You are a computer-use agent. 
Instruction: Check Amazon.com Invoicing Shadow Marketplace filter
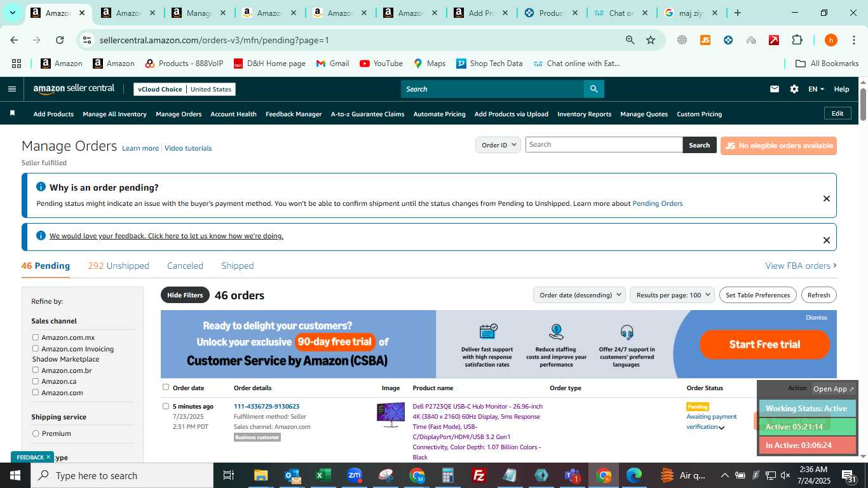coord(36,348)
